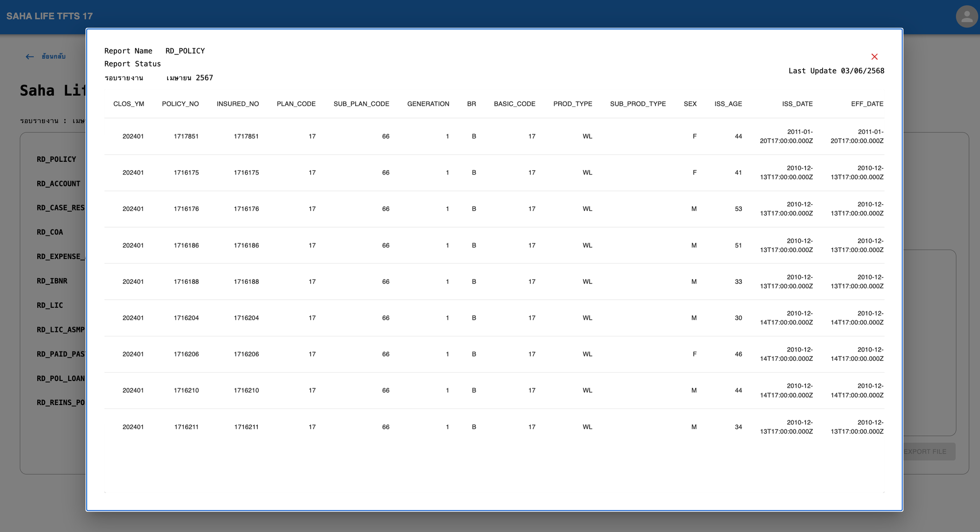
Task: Click the GENERATION column header
Action: [x=428, y=104]
